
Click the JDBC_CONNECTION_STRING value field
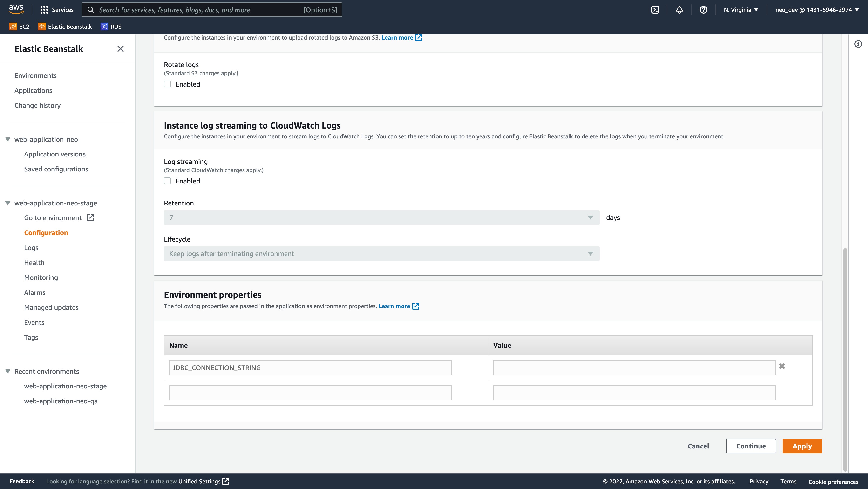(634, 368)
